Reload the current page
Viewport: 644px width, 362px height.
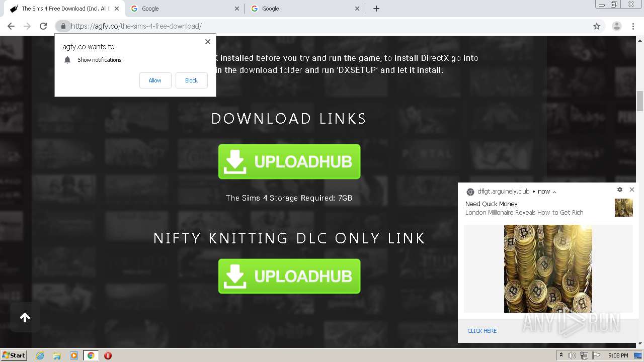pyautogui.click(x=43, y=26)
